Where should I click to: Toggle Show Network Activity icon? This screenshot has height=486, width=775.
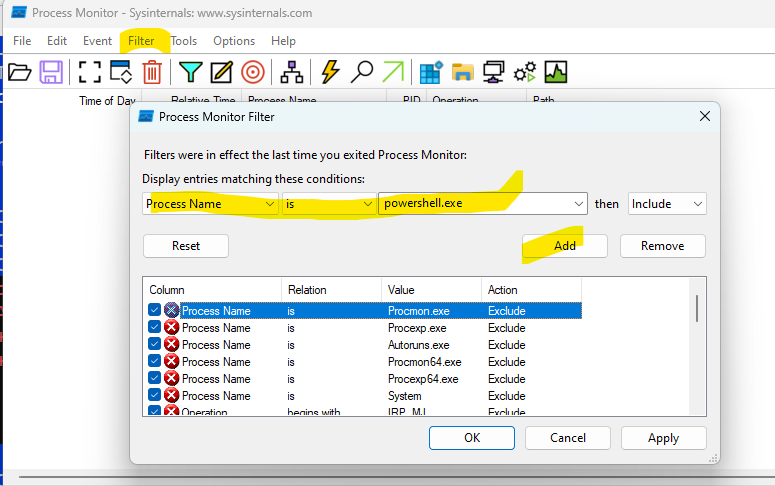coord(493,72)
